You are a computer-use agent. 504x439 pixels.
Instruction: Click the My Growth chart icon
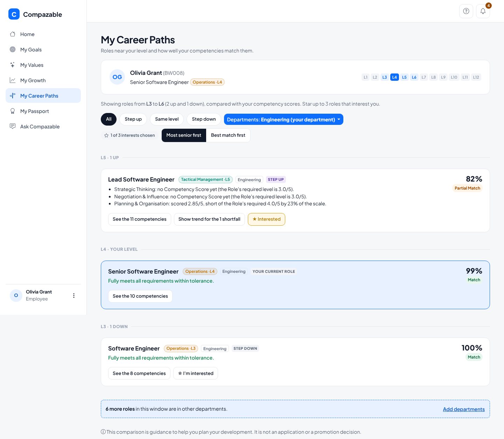[13, 80]
